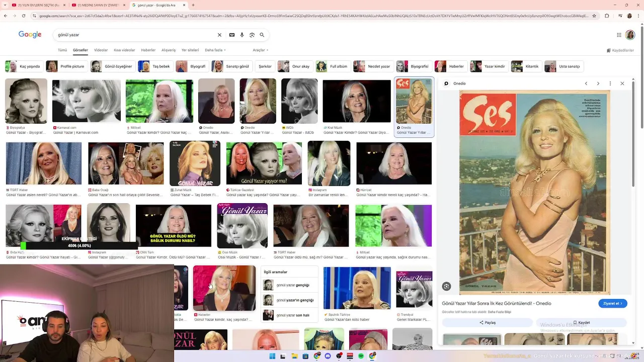Viewport: 644px width, 362px height.
Task: Switch to the Tümü tab
Action: coord(62,50)
